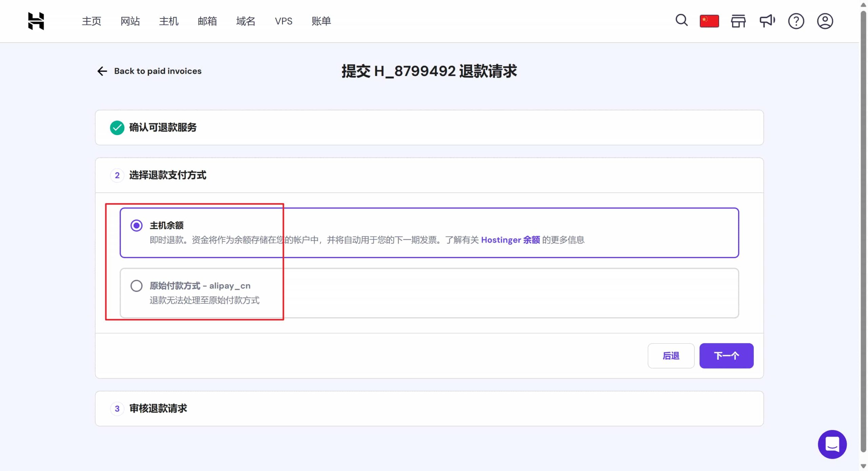This screenshot has width=868, height=471.
Task: Open the help question mark icon
Action: (796, 21)
